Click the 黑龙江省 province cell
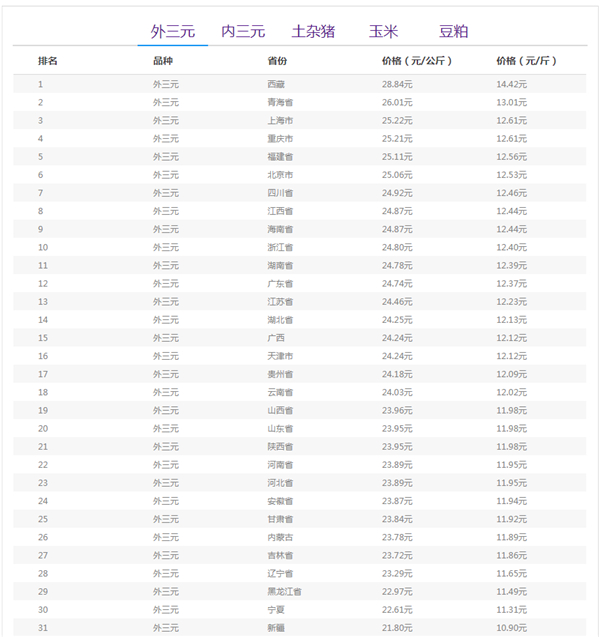 (284, 591)
